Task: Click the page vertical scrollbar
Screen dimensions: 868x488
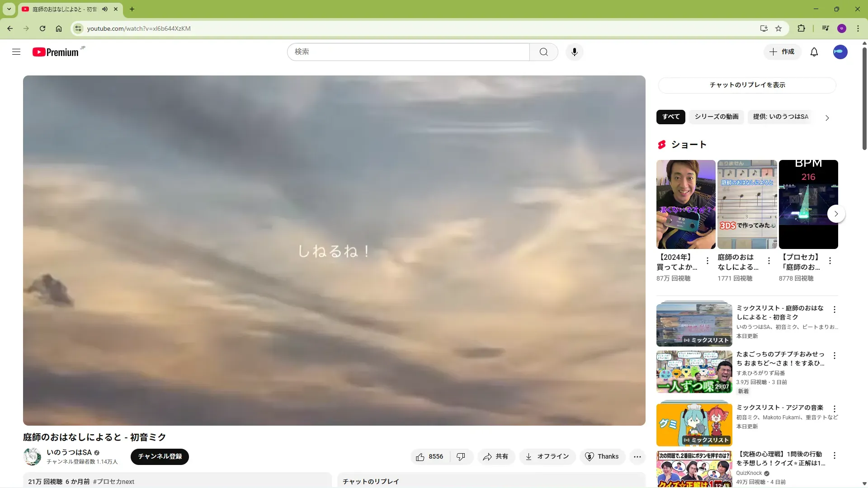Action: 864,99
